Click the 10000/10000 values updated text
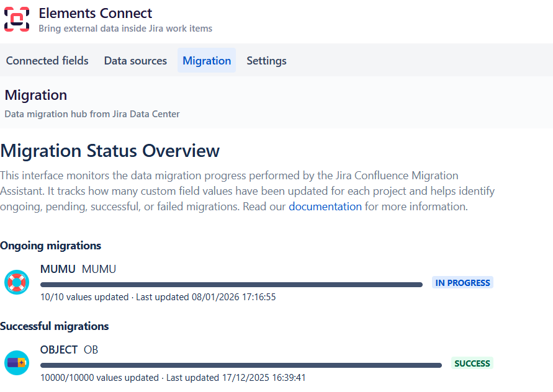The image size is (553, 392). click(99, 378)
